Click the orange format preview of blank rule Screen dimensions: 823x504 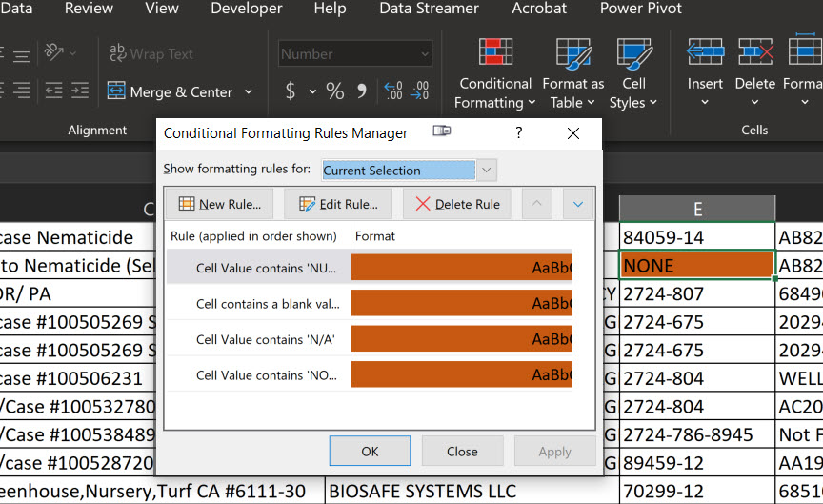click(x=461, y=303)
